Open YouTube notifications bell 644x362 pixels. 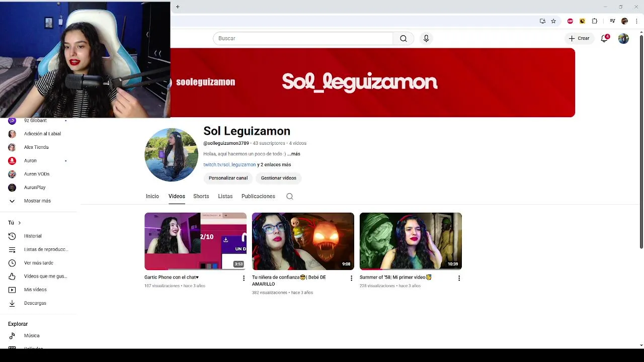point(604,38)
